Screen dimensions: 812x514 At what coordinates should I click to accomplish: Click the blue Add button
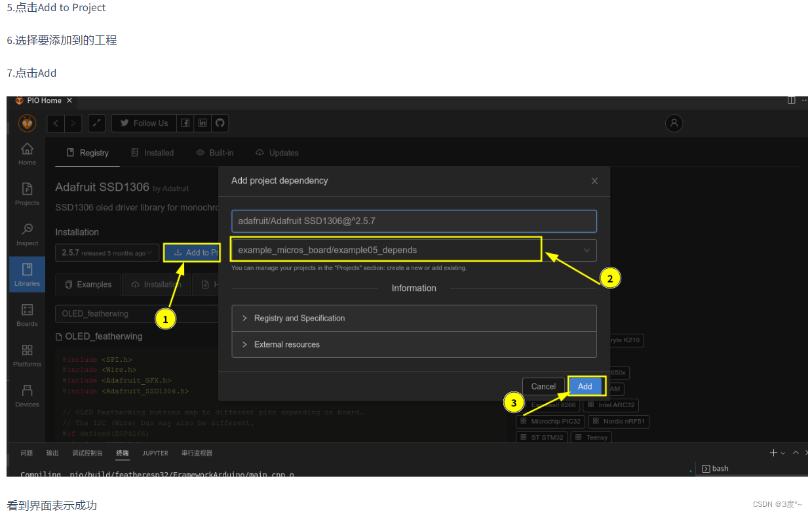[x=585, y=387]
